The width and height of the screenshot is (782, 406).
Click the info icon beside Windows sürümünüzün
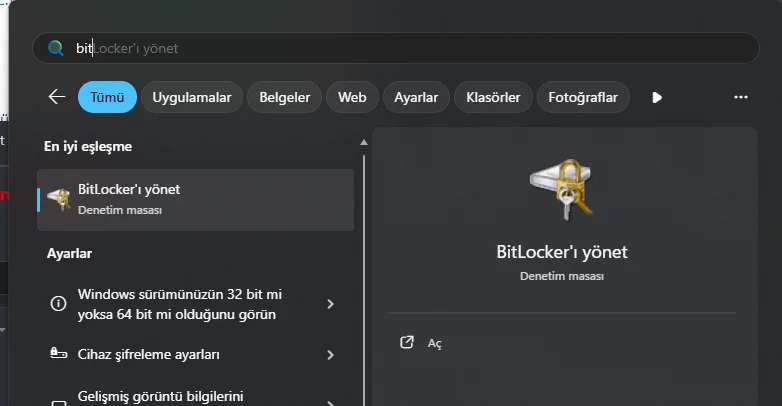(58, 303)
